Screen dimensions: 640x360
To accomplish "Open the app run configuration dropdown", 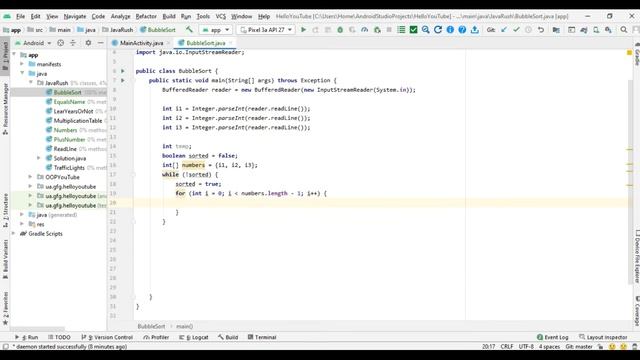I will coord(216,30).
